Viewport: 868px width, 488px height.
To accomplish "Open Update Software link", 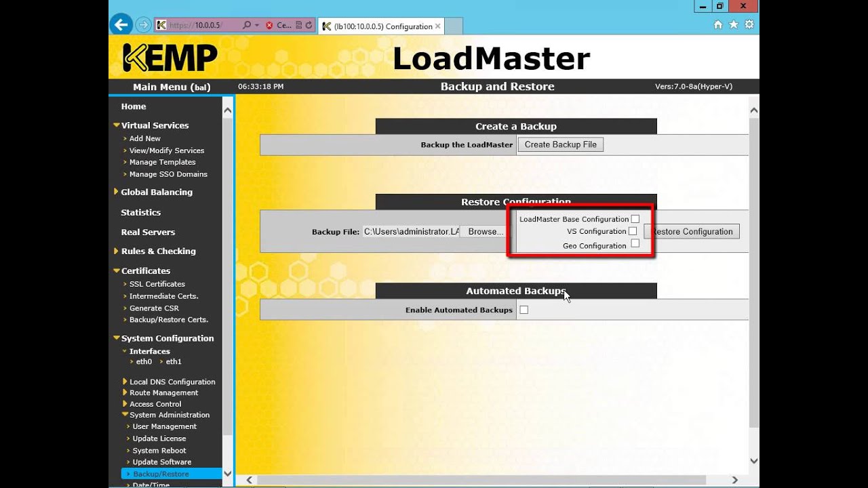I will (162, 462).
